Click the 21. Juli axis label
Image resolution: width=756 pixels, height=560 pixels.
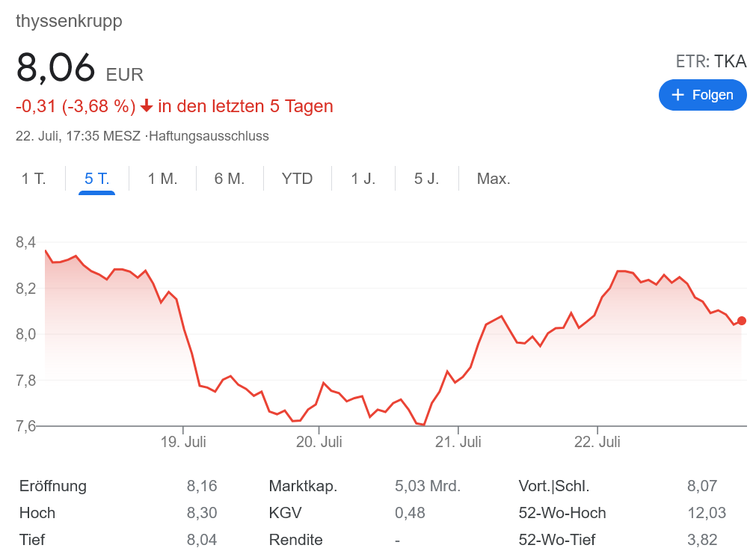coord(458,442)
